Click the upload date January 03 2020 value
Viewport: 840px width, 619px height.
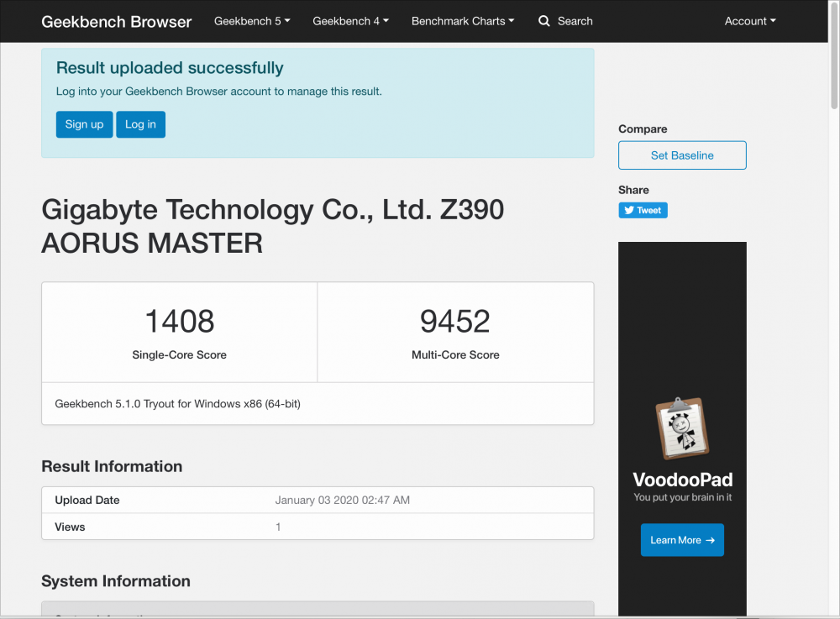pyautogui.click(x=343, y=500)
